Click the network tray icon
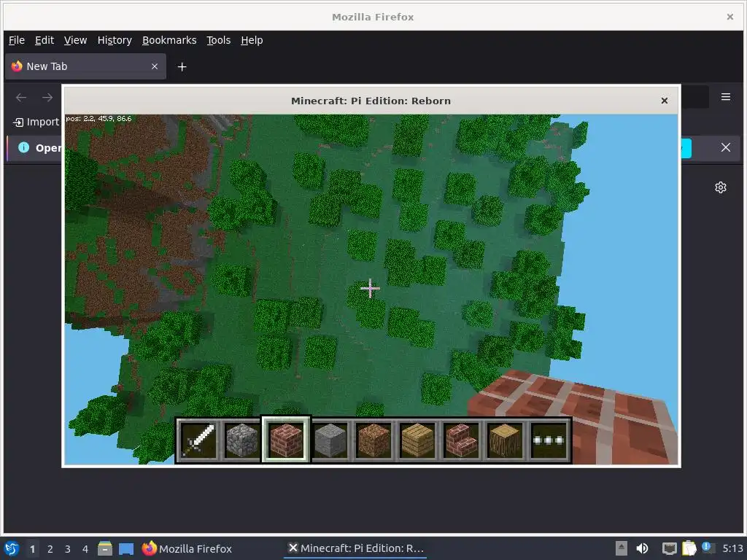The image size is (747, 560). click(x=670, y=548)
